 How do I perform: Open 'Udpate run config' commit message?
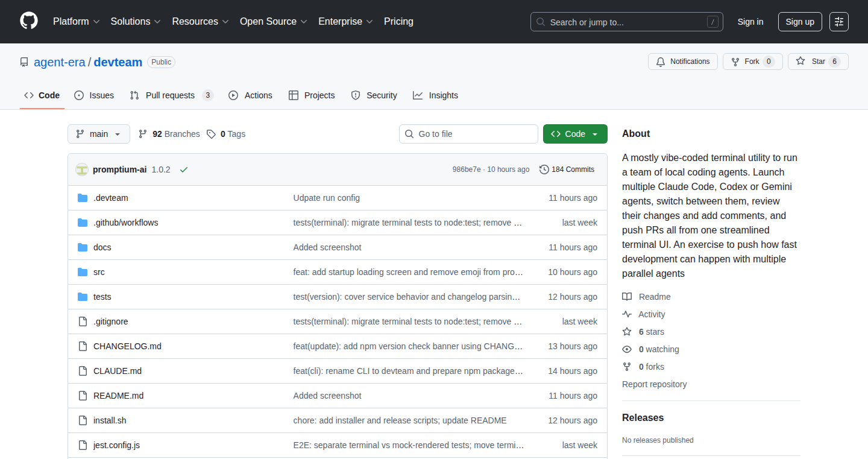tap(327, 198)
